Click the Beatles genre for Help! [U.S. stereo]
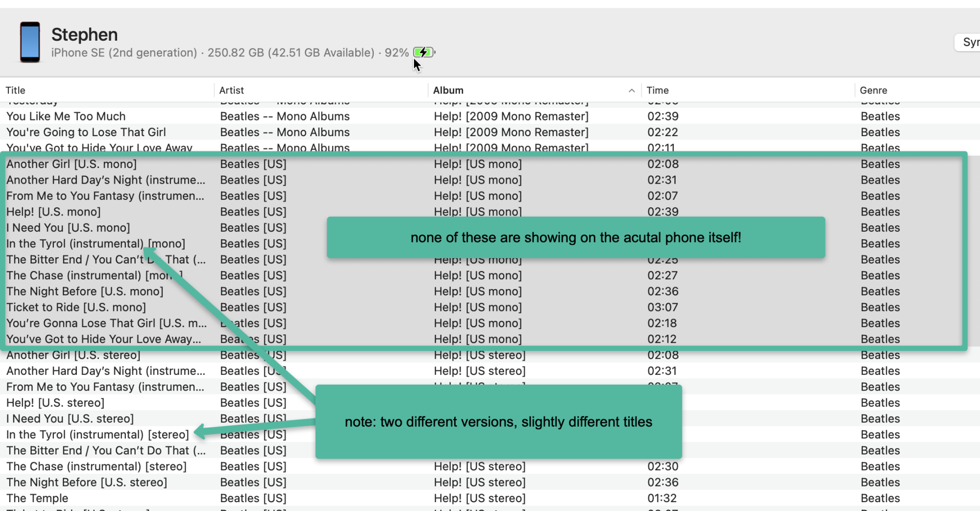The width and height of the screenshot is (980, 511). coord(881,403)
